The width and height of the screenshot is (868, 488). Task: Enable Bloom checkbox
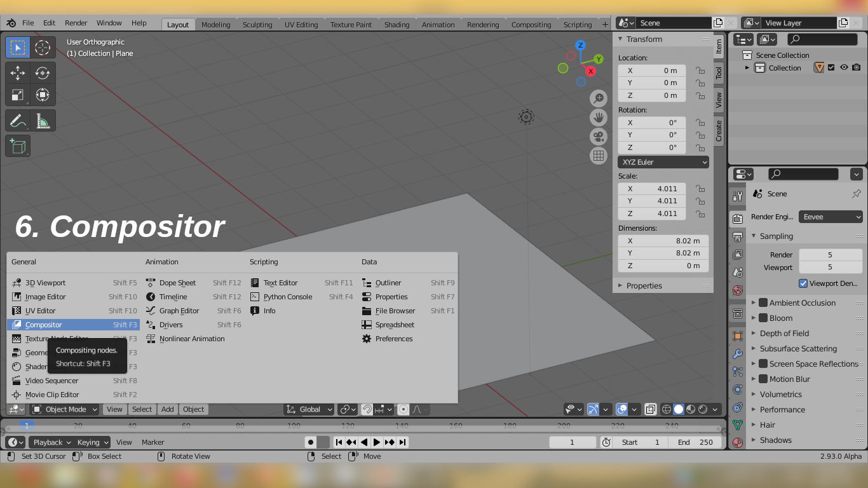(x=764, y=318)
